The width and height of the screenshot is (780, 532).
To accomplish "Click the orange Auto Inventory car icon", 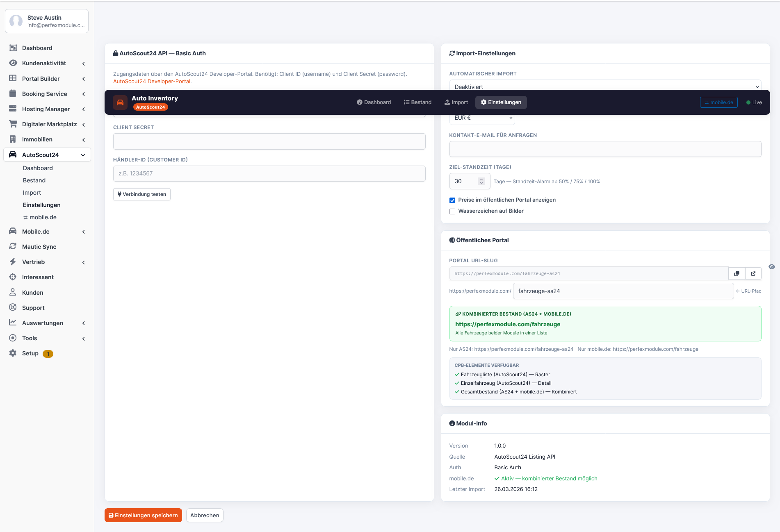I will (120, 102).
